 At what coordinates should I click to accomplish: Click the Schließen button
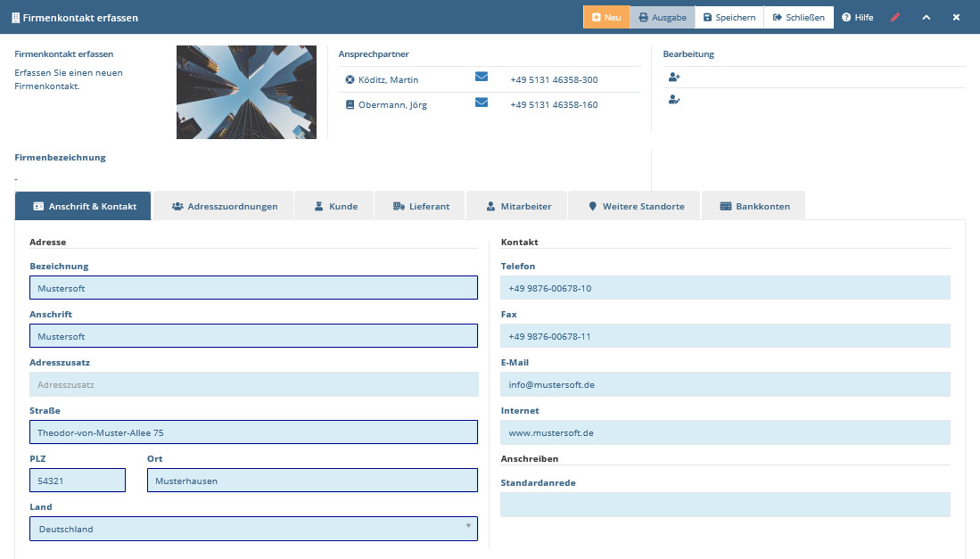tap(798, 17)
